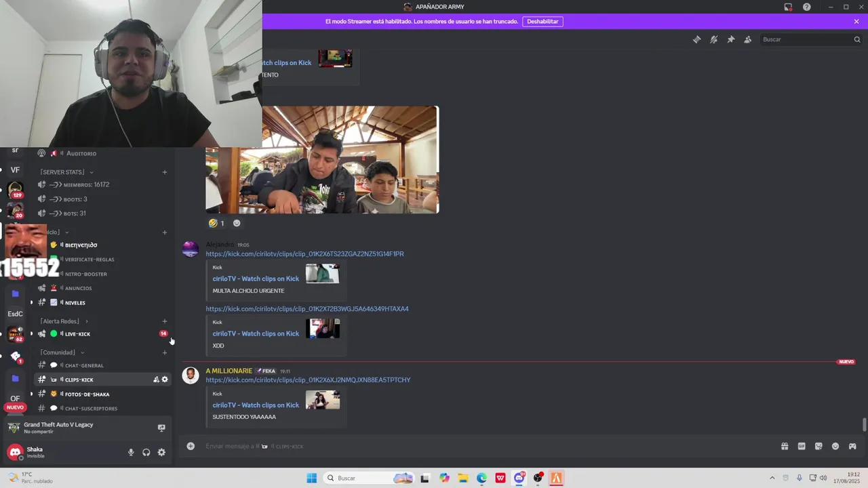
Task: Open Copilot from the taskbar
Action: 444,478
